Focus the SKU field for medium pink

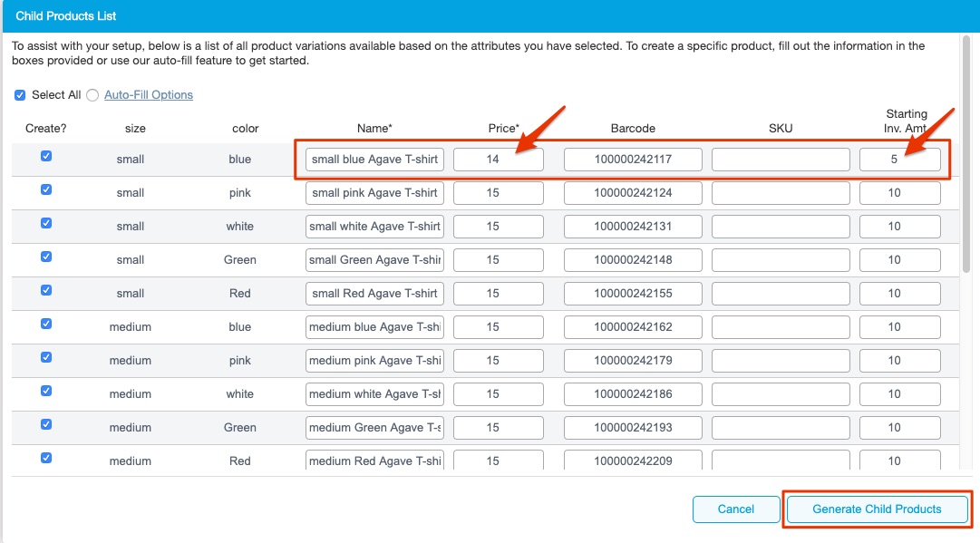[x=780, y=361]
